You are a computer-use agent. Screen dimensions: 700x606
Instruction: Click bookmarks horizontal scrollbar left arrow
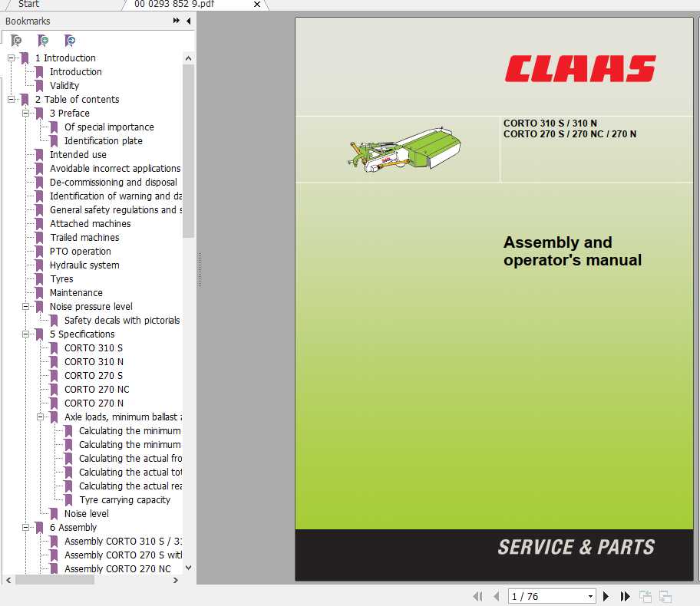click(8, 580)
